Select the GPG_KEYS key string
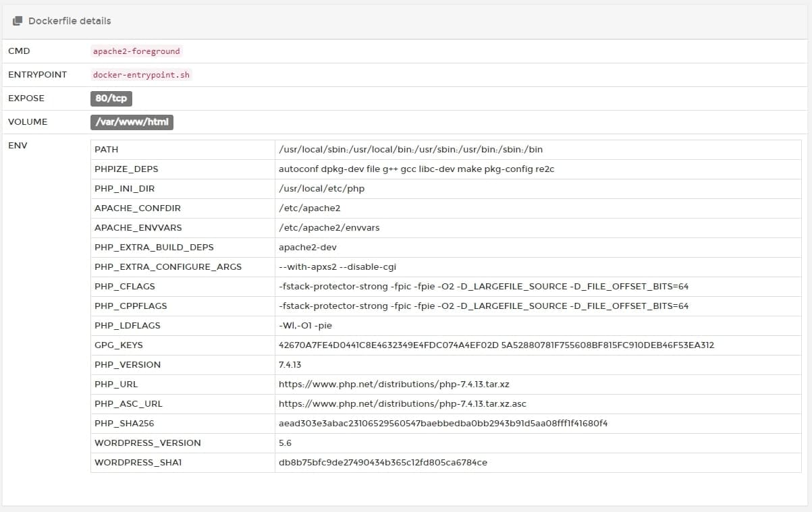This screenshot has height=512, width=812. click(496, 345)
